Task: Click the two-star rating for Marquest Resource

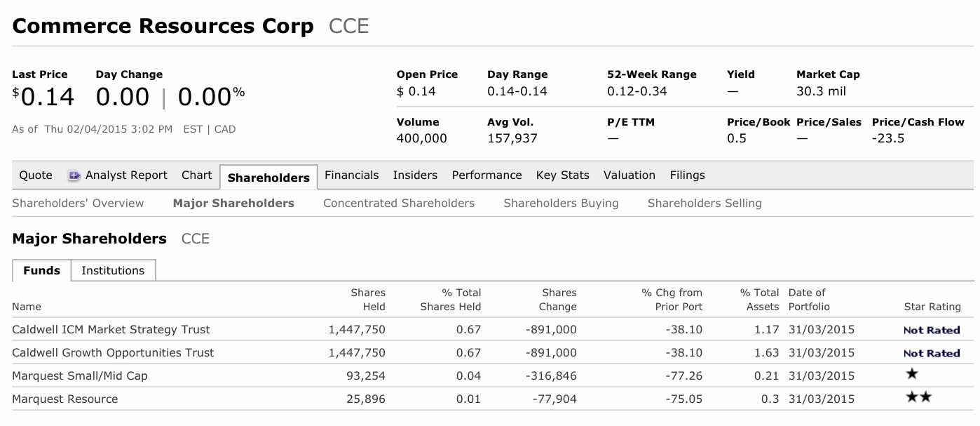Action: tap(919, 398)
